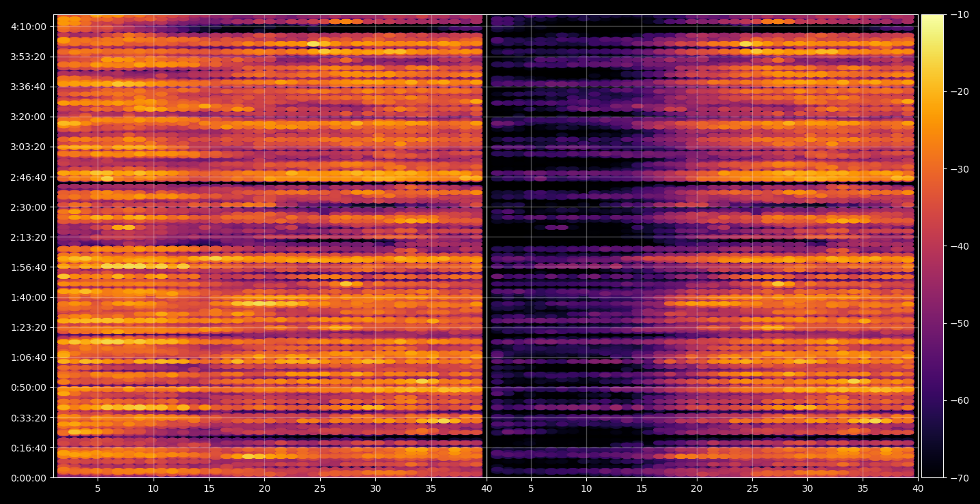Click x-axis label 20 under left heatmap
The width and height of the screenshot is (980, 504).
264,488
